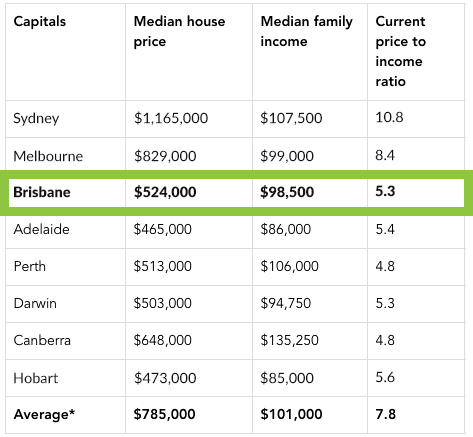This screenshot has height=437, width=473.
Task: Click the Capitals column header
Action: point(40,22)
